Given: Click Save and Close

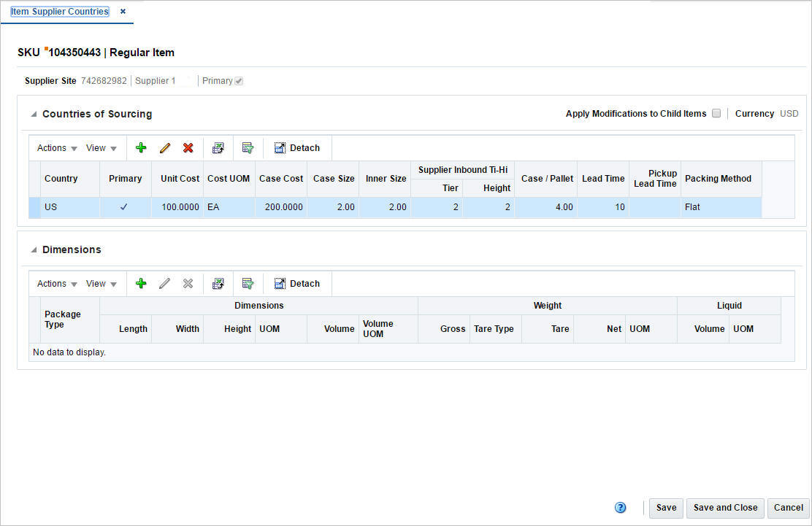Looking at the screenshot, I should pyautogui.click(x=726, y=507).
